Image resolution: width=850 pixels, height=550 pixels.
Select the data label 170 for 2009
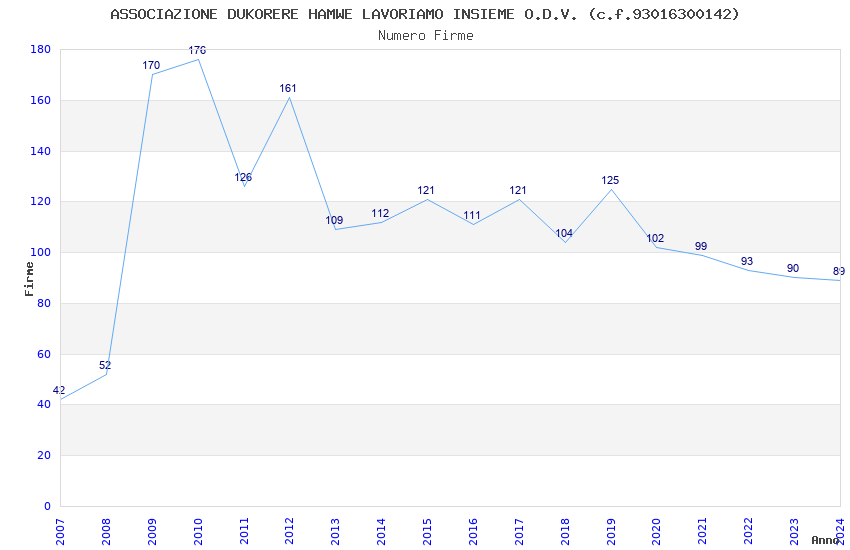(151, 65)
